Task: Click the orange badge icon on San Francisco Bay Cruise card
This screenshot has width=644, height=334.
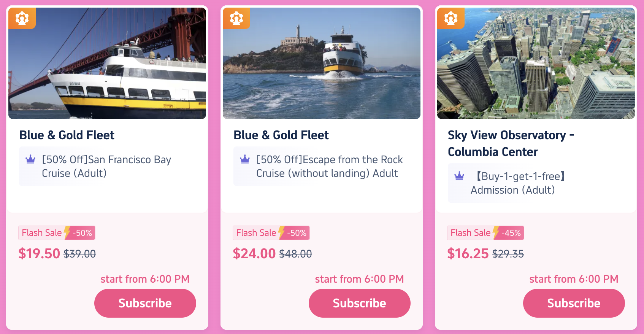Action: click(22, 18)
